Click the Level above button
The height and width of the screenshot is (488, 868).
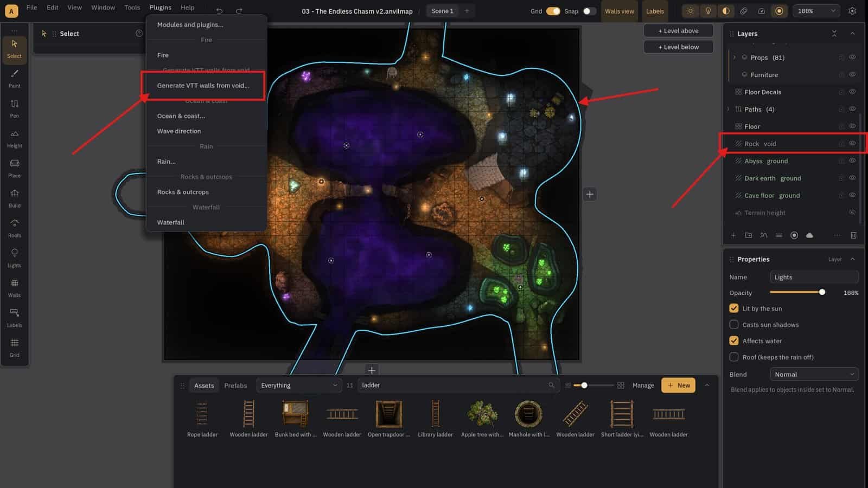678,31
